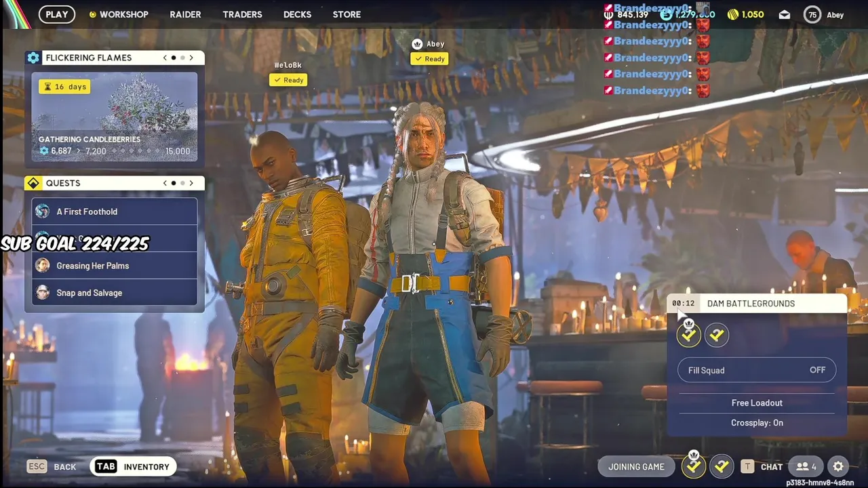Select second page dot in Quests header
Screen dimensions: 868x488
click(182, 183)
